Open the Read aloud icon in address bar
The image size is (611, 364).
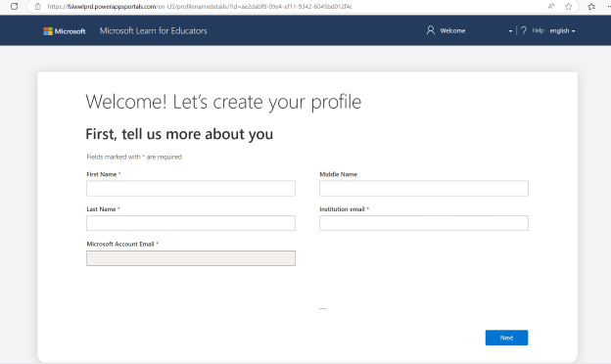[551, 6]
